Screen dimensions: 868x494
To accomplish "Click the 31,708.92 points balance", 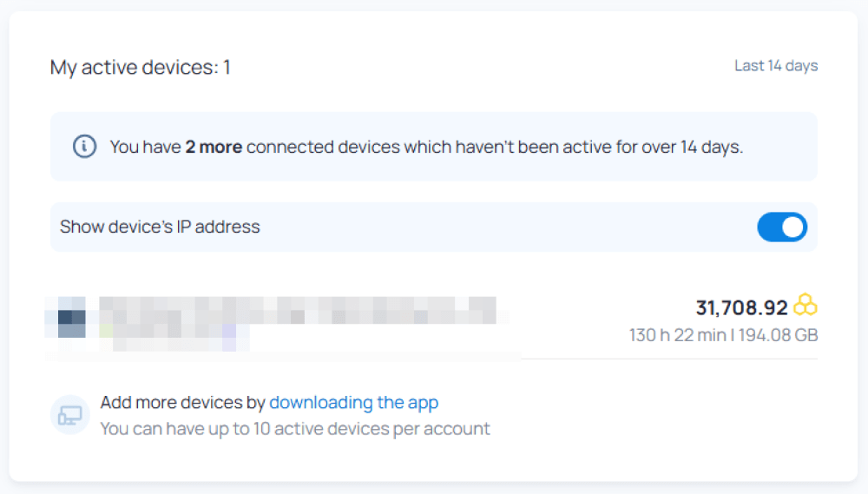I will pos(741,307).
